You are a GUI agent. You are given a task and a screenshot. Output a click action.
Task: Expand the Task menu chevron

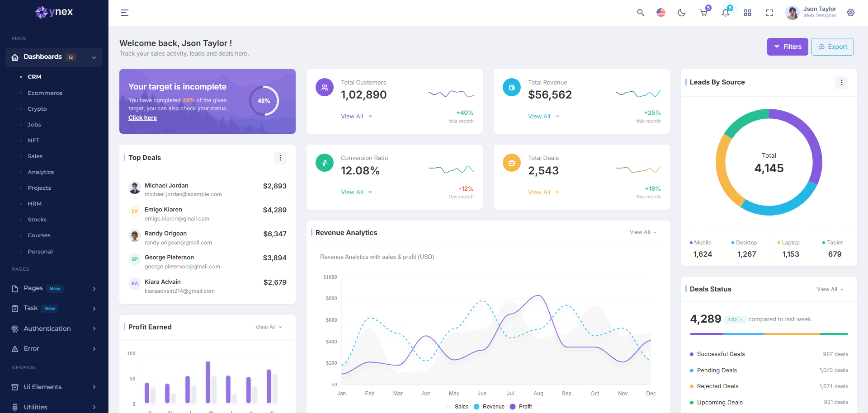[94, 309]
